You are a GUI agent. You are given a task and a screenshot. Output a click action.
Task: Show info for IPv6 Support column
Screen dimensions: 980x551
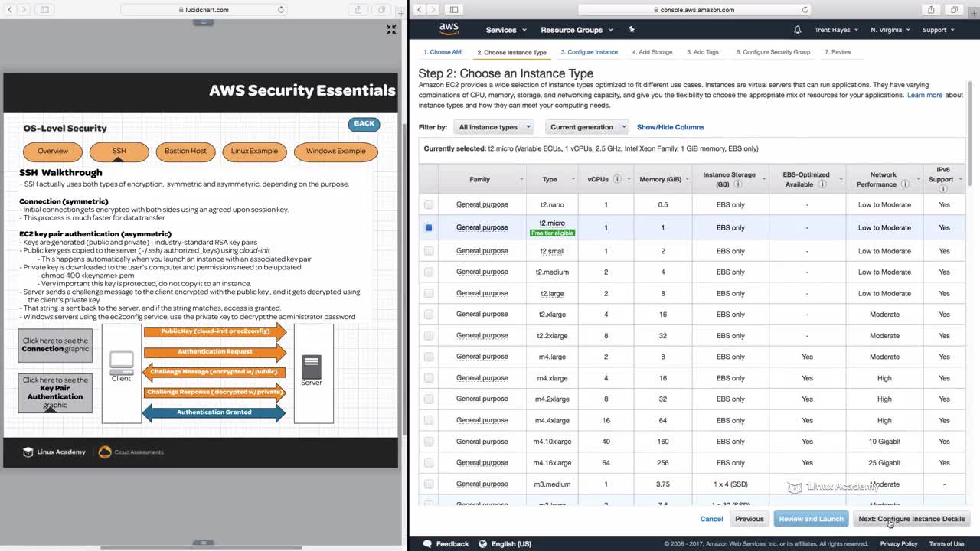[943, 189]
